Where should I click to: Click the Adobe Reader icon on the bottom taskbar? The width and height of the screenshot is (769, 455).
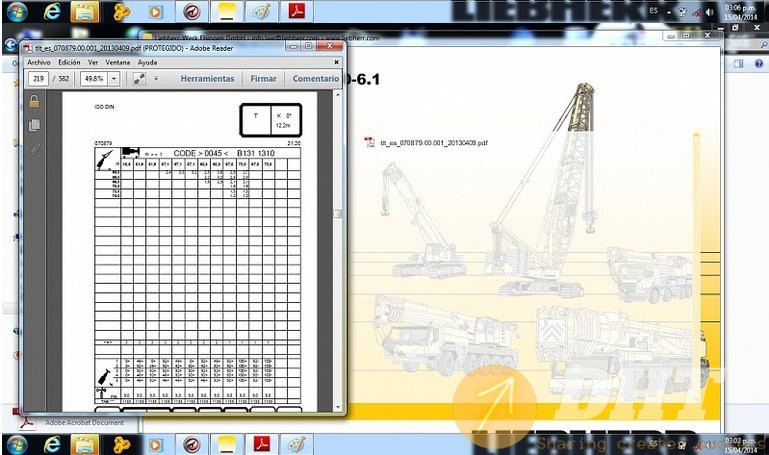(x=261, y=445)
